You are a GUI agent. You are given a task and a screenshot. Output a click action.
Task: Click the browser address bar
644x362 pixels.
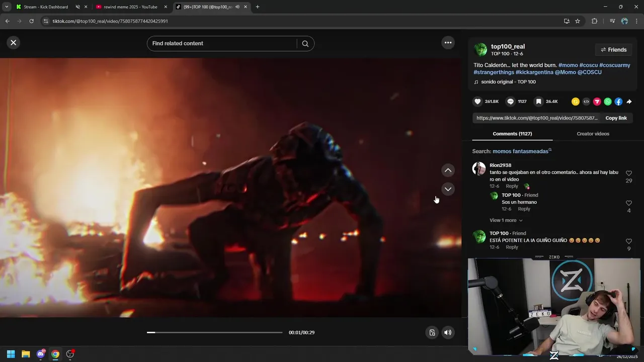[x=302, y=21]
